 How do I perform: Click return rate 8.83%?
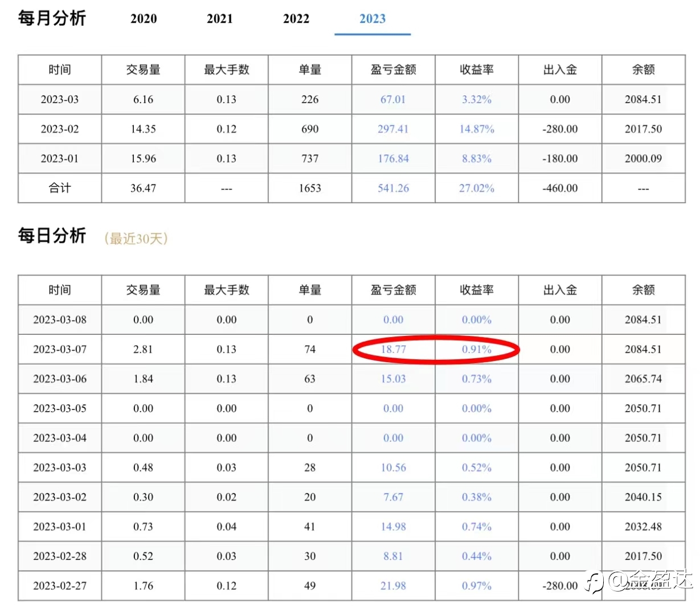pyautogui.click(x=477, y=159)
